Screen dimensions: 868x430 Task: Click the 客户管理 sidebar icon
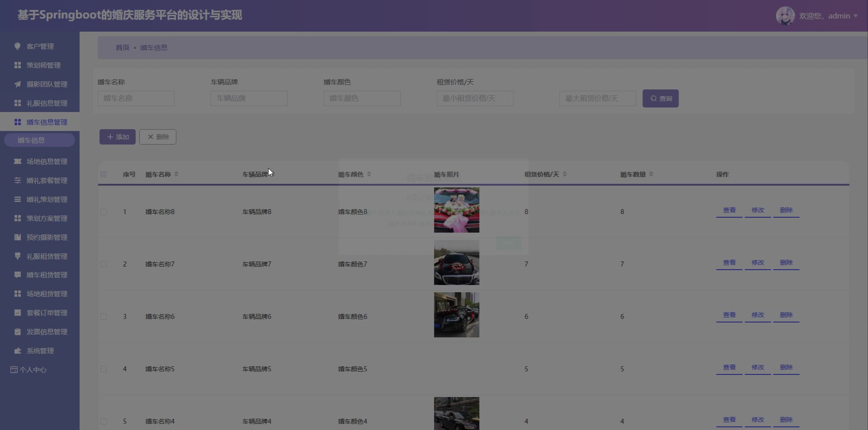click(x=18, y=46)
